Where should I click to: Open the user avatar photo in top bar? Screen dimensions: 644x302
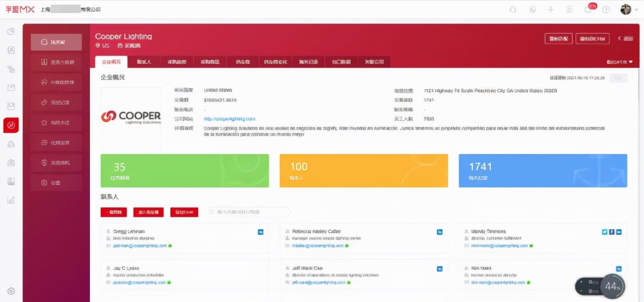(x=626, y=10)
